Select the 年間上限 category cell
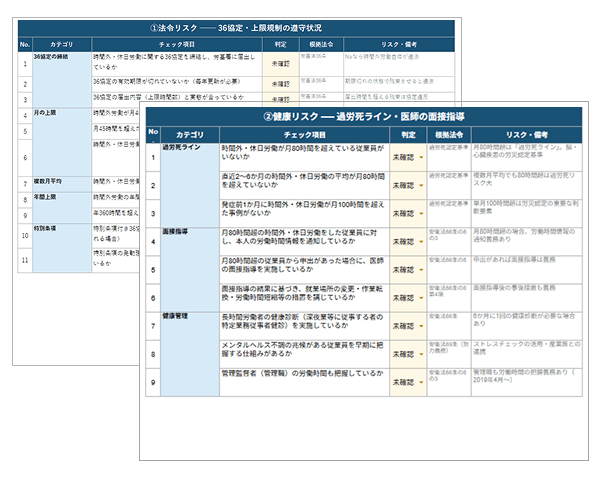 coord(62,207)
